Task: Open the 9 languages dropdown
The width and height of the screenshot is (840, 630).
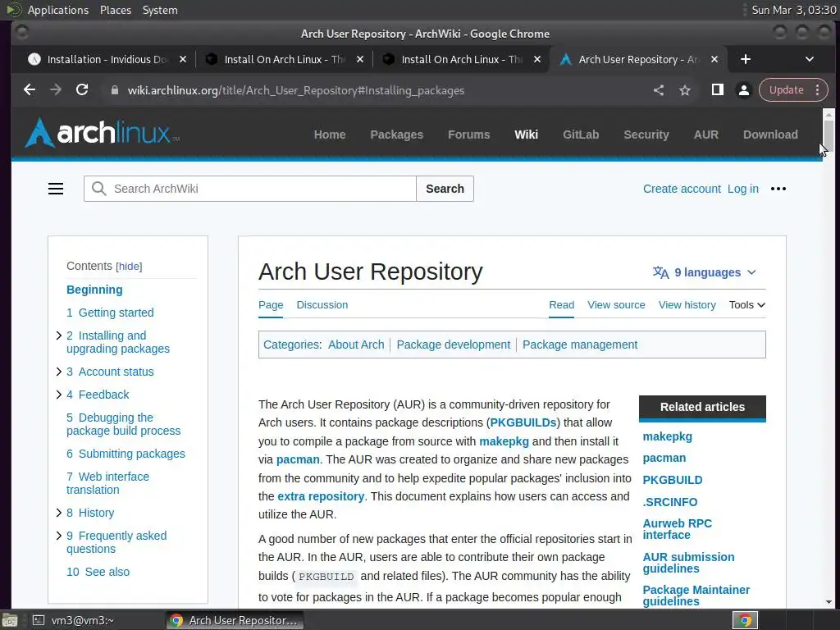Action: 705,272
